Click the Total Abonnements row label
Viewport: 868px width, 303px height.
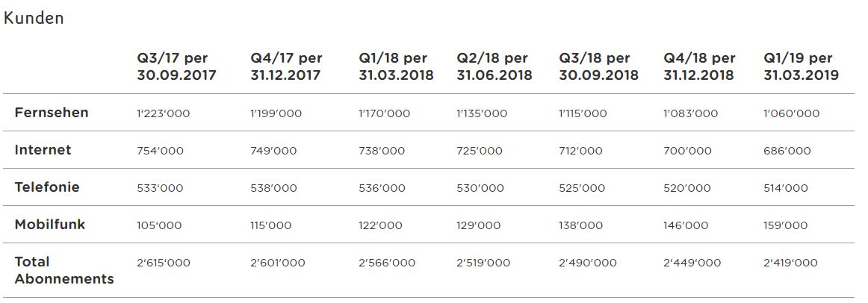(x=64, y=270)
